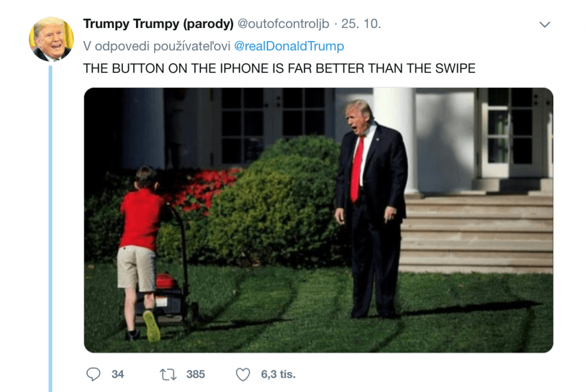The image size is (585, 392).
Task: Click the boy pushing the mower in photo
Action: [140, 253]
